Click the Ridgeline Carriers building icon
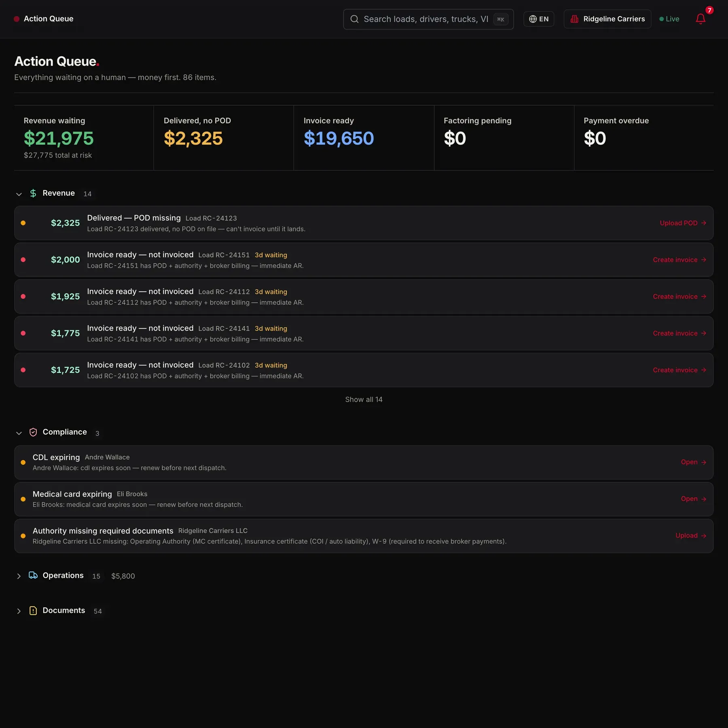The width and height of the screenshot is (728, 728). click(x=574, y=19)
